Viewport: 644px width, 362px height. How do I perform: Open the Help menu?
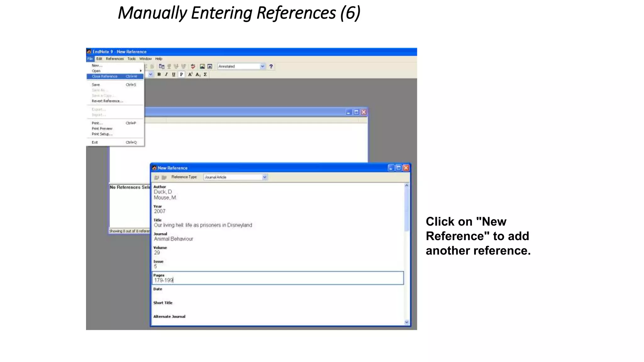click(x=159, y=59)
